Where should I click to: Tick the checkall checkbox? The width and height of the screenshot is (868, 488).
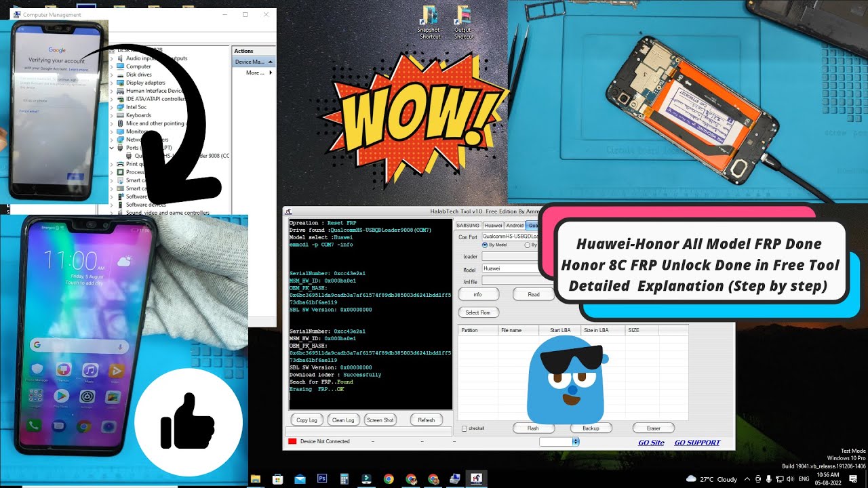click(464, 428)
